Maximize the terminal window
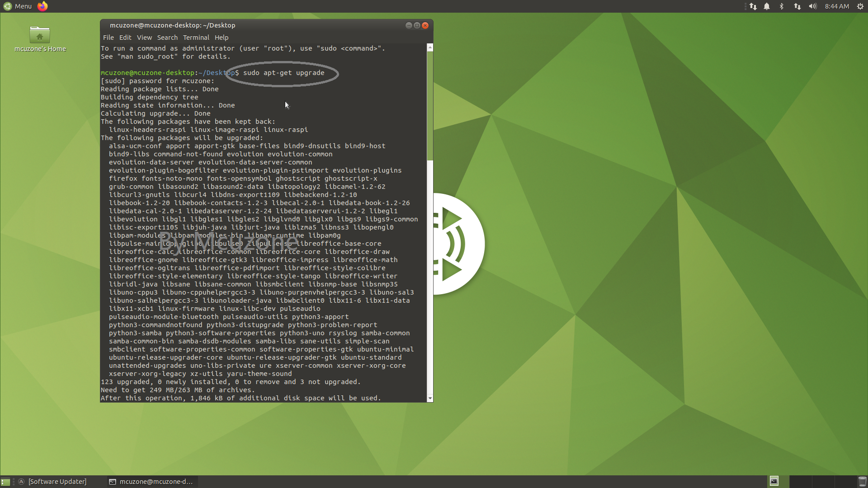The image size is (868, 488). 417,25
